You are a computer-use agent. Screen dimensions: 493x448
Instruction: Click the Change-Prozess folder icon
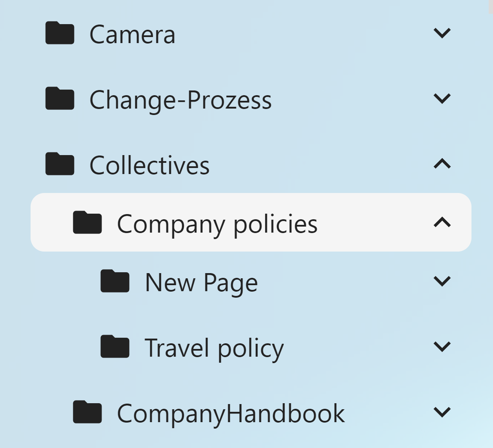click(x=60, y=98)
